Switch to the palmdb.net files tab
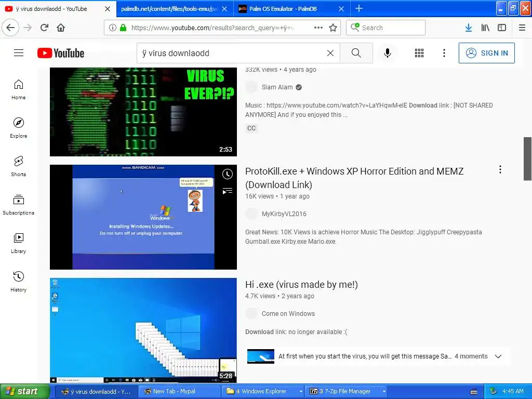 169,9
